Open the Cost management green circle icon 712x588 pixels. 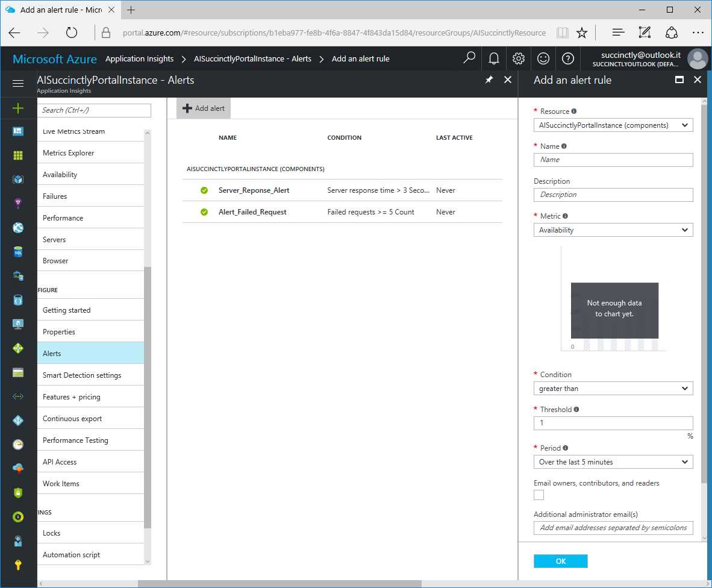pyautogui.click(x=18, y=517)
